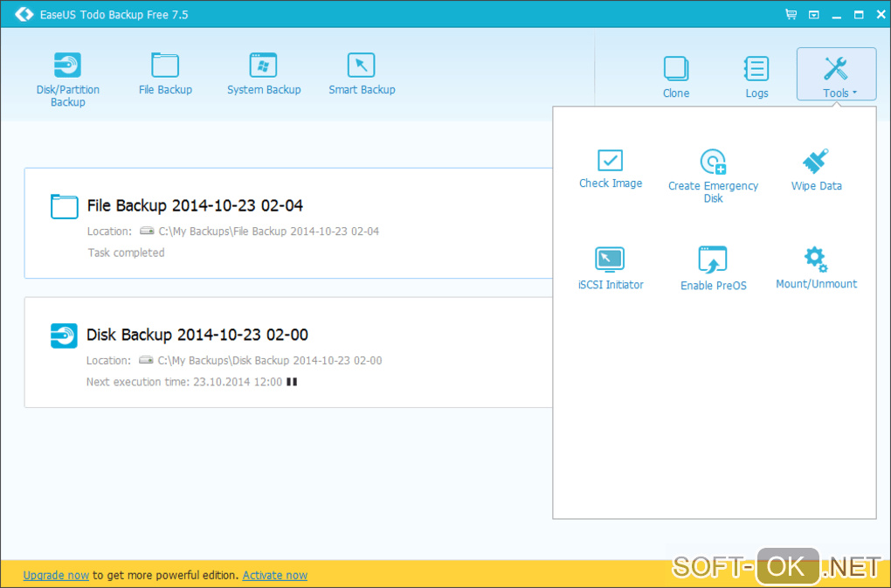Image resolution: width=891 pixels, height=588 pixels.
Task: View the Logs
Action: click(x=756, y=77)
